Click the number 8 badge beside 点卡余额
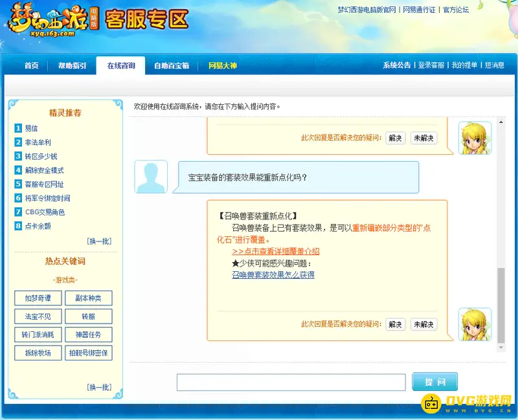518x420 pixels. pos(18,226)
